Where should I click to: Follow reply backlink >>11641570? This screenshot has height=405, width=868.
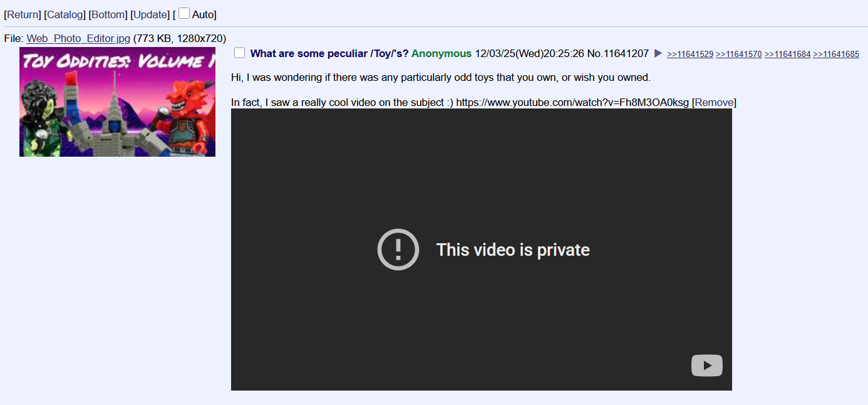(739, 55)
